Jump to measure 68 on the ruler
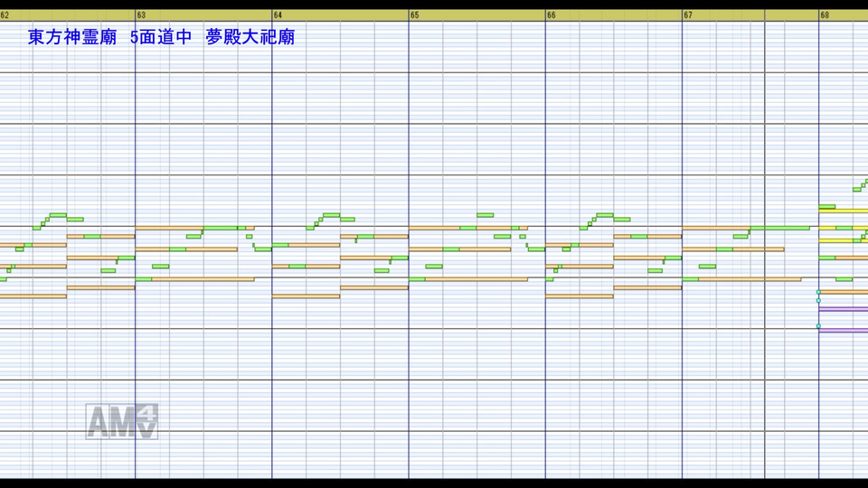Viewport: 868px width, 488px height. (825, 15)
